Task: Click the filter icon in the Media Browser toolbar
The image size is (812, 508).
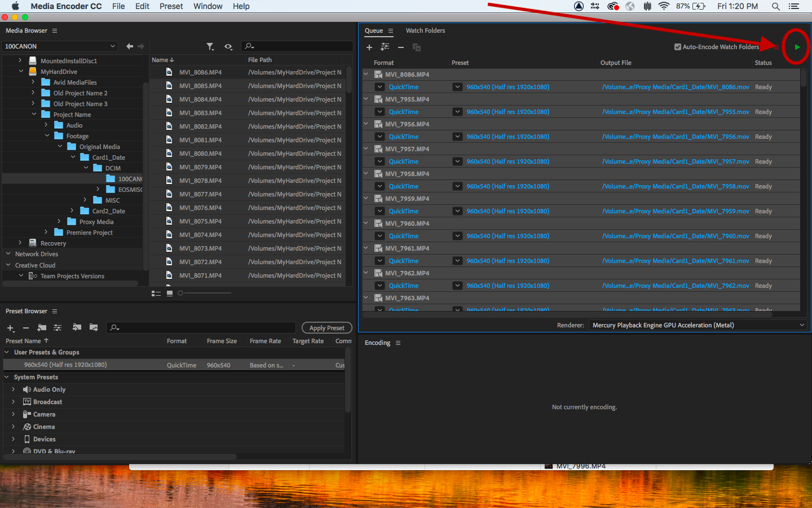Action: pos(210,46)
